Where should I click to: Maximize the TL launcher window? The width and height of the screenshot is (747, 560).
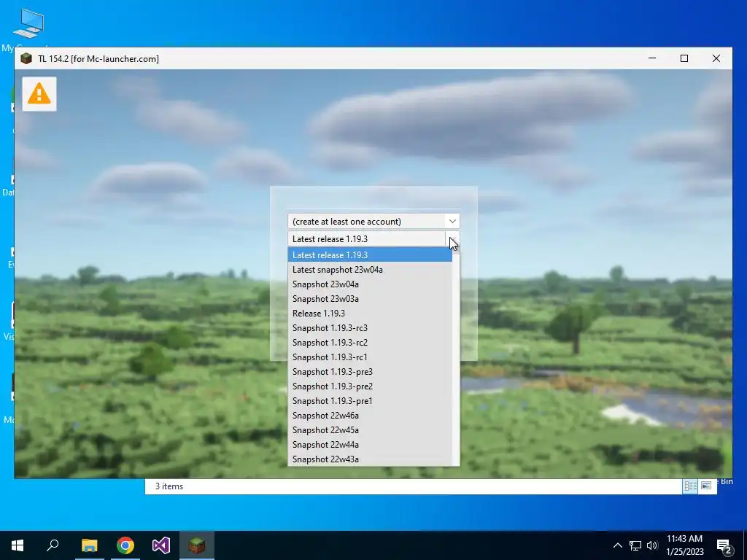(x=684, y=58)
